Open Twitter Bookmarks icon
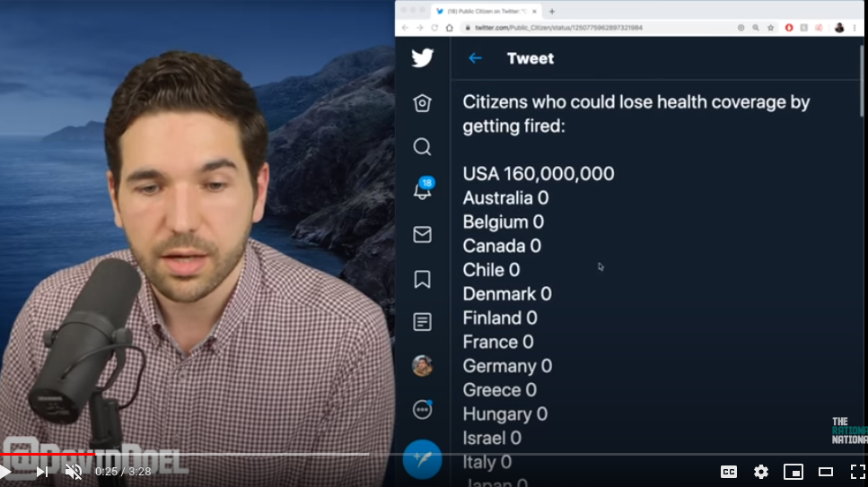 click(423, 279)
